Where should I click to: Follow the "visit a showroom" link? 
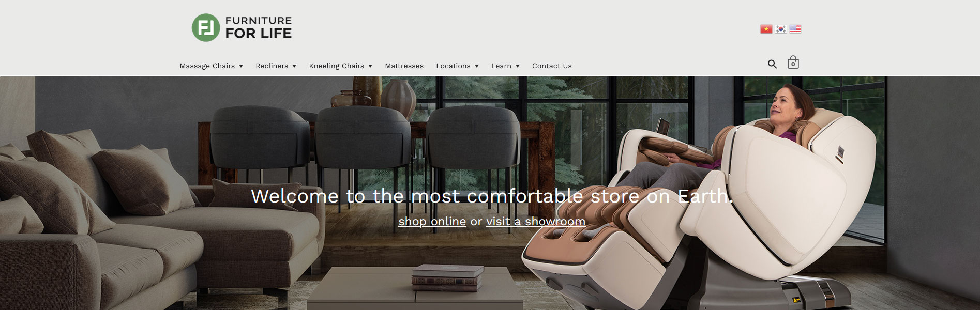[x=536, y=221]
